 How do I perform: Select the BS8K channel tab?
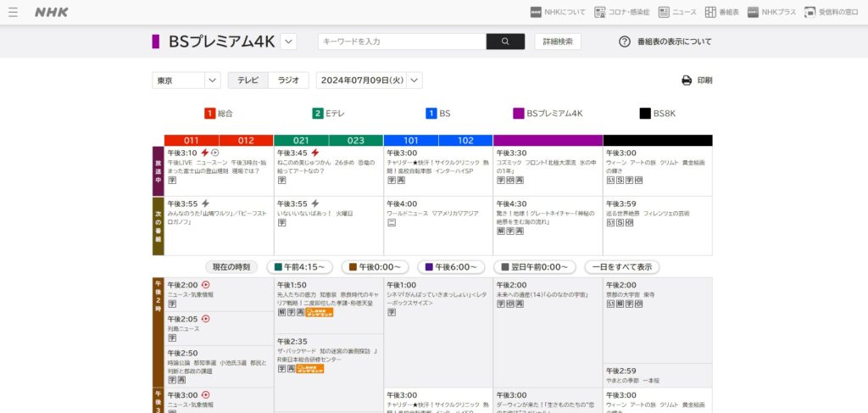pos(658,114)
